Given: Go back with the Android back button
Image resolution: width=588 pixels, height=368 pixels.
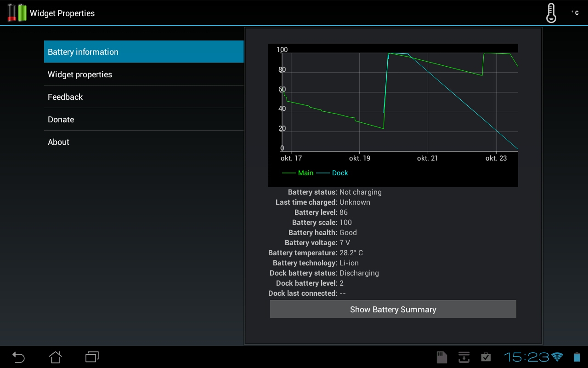Looking at the screenshot, I should click(18, 357).
